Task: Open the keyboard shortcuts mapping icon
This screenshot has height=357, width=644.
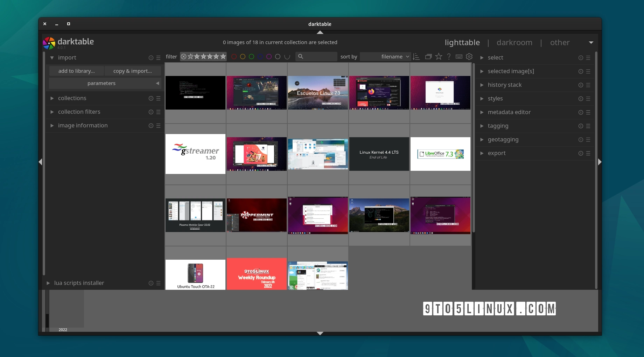Action: click(459, 56)
